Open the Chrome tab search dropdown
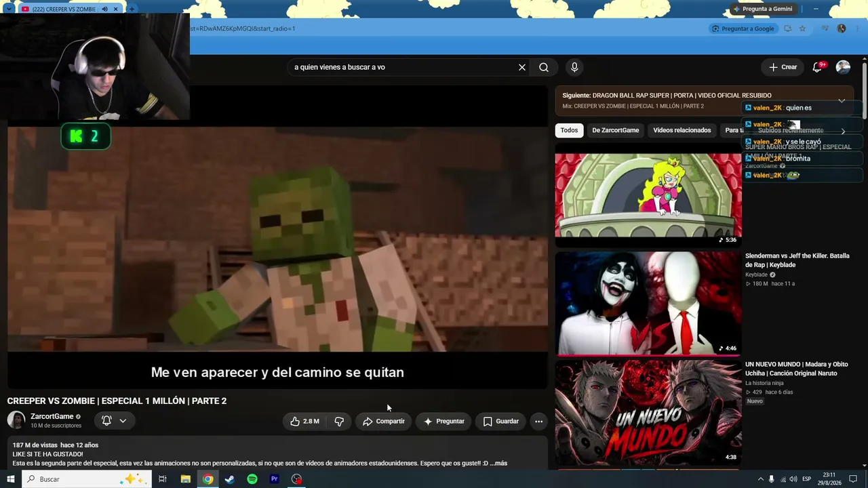Screen dimensions: 868x488 [x=9, y=9]
